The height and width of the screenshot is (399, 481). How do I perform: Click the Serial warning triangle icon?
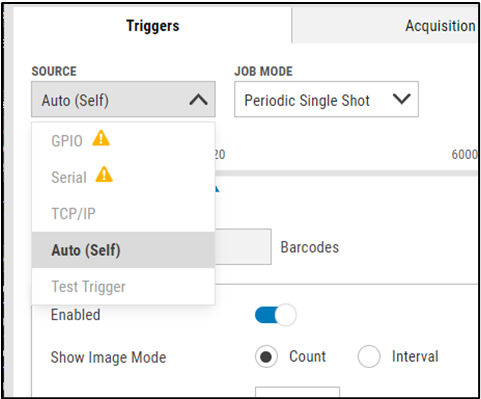tap(104, 174)
